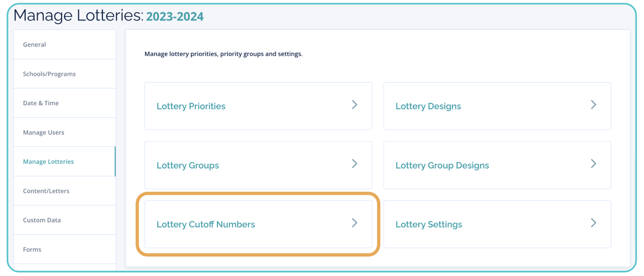This screenshot has width=644, height=276.
Task: Open Custom Data in the sidebar
Action: click(x=42, y=220)
